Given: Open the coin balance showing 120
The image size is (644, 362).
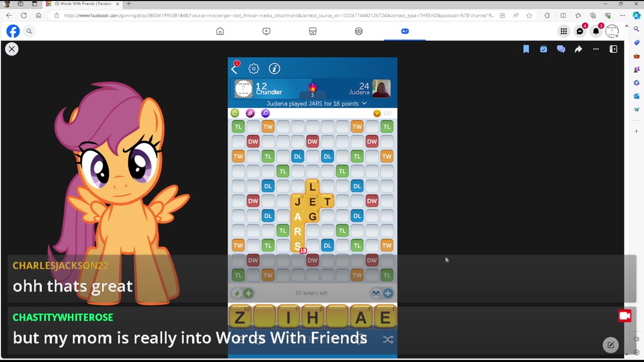Looking at the screenshot, I should pos(382,113).
